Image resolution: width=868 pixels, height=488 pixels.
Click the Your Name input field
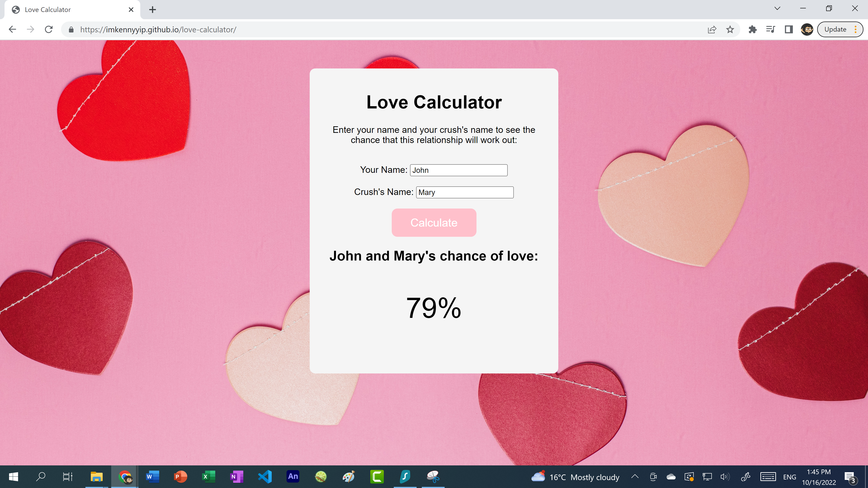(x=458, y=170)
